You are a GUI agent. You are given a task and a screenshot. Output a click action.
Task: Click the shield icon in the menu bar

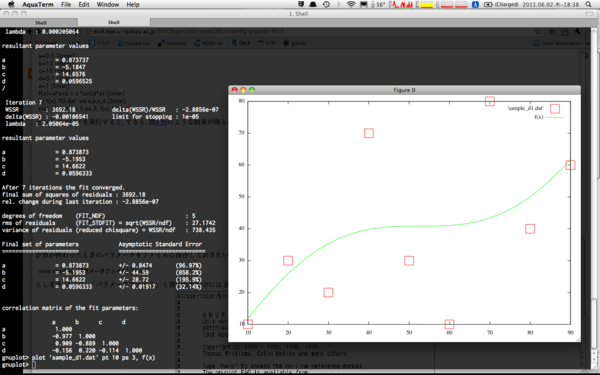pos(301,4)
